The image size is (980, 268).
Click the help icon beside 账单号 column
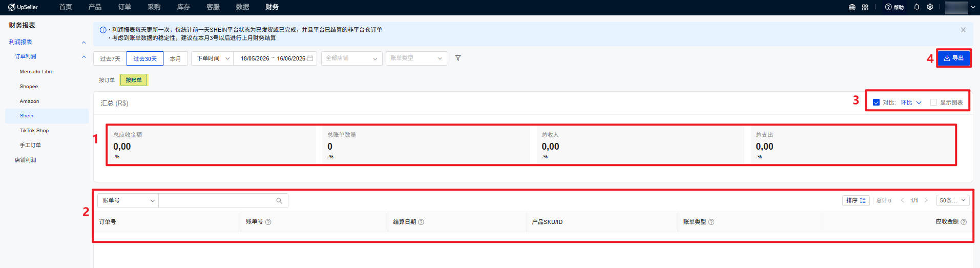[x=268, y=222]
